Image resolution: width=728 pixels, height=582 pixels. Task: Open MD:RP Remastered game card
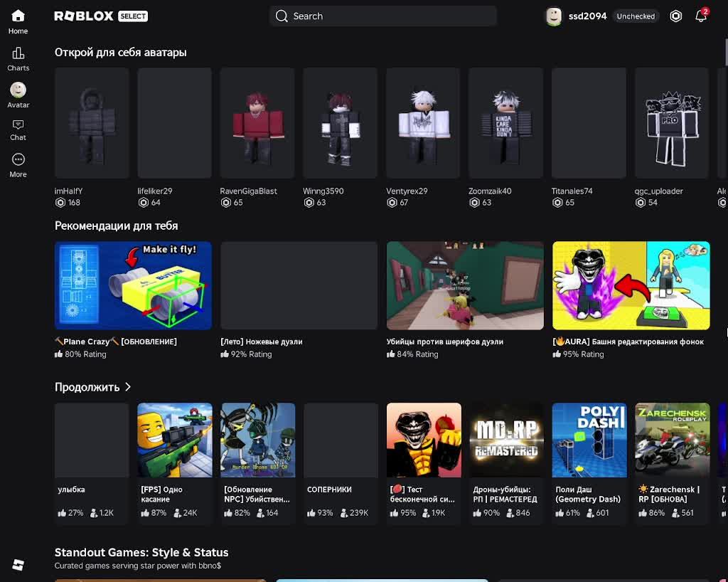(x=506, y=463)
